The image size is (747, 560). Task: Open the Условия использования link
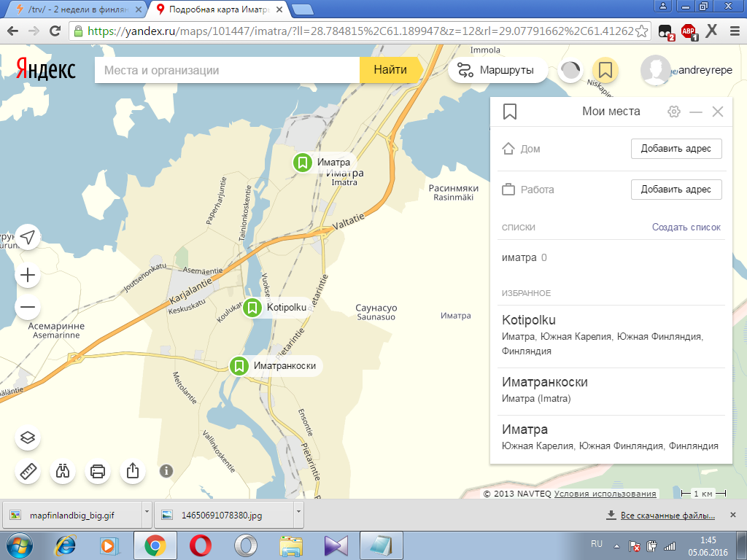pyautogui.click(x=605, y=494)
